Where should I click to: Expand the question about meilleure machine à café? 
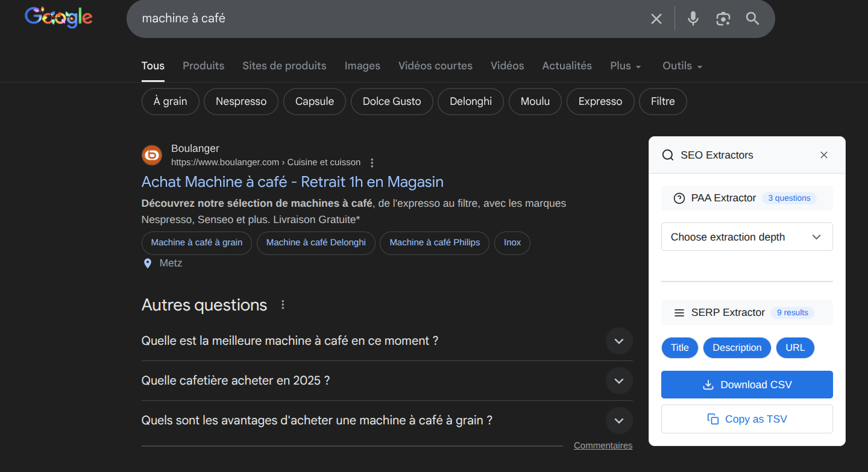(x=619, y=341)
